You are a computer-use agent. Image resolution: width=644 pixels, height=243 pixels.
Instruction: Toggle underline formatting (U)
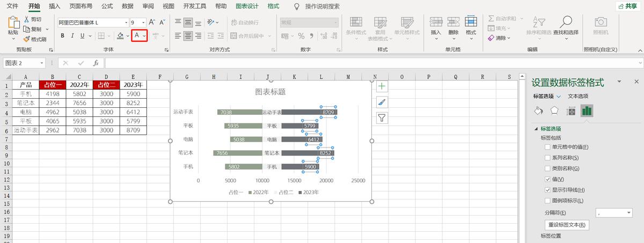pyautogui.click(x=82, y=36)
